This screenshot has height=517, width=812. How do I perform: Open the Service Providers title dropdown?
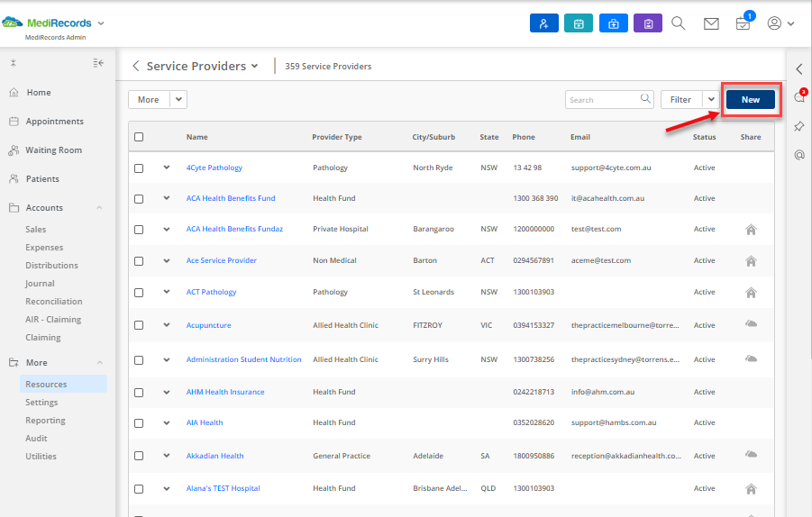tap(254, 66)
